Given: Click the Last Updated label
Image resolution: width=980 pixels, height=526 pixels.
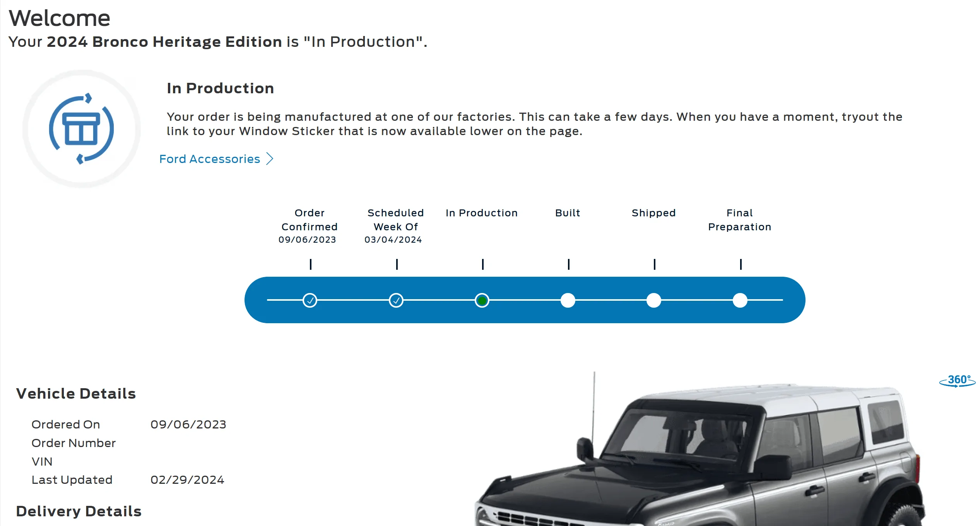Looking at the screenshot, I should (x=72, y=480).
